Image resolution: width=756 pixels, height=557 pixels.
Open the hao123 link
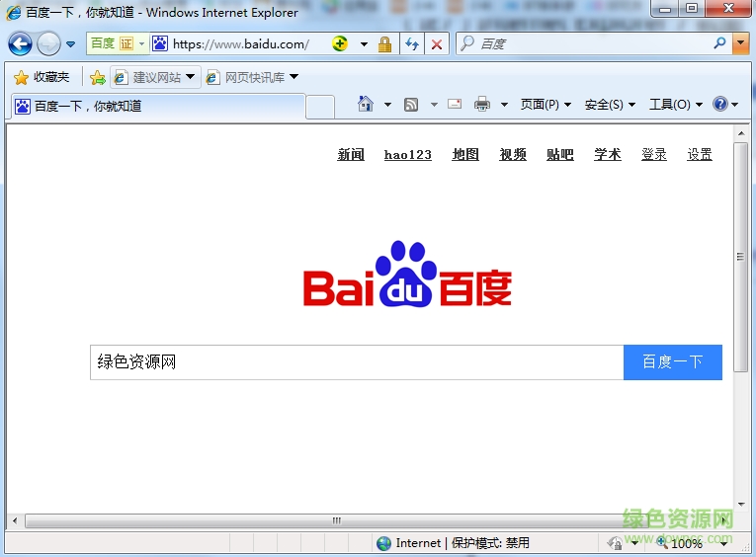coord(408,155)
